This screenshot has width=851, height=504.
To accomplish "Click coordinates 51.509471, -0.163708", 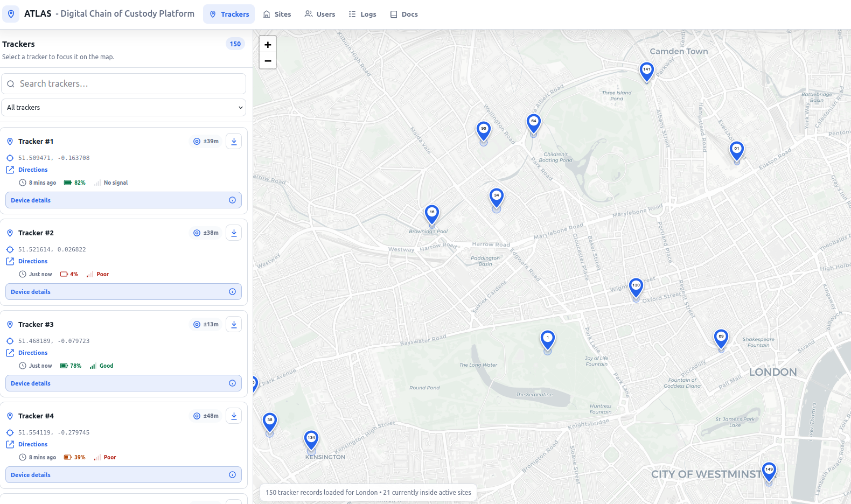I will [54, 158].
